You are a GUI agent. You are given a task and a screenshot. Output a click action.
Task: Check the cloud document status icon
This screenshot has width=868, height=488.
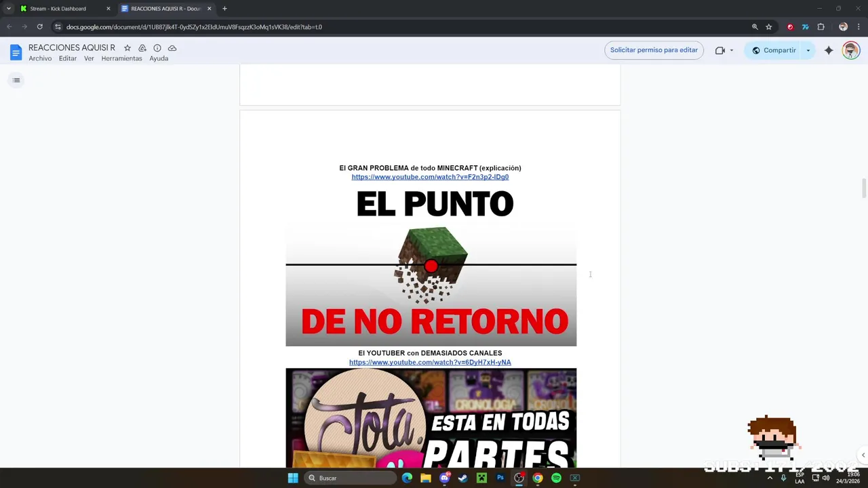(x=172, y=48)
